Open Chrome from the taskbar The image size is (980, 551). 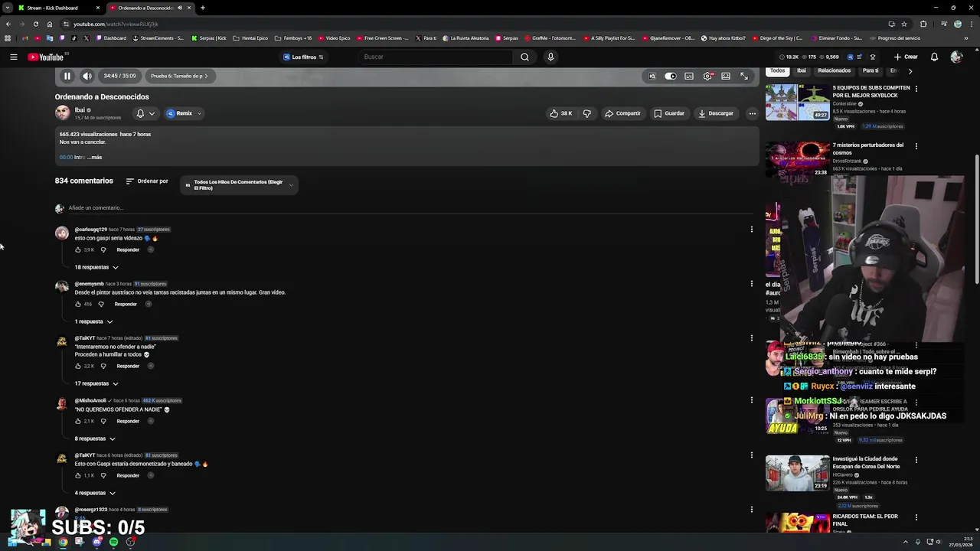(x=63, y=542)
